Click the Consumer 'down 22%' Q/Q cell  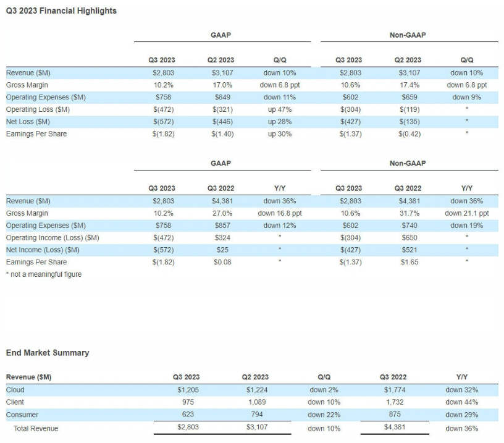tap(324, 415)
